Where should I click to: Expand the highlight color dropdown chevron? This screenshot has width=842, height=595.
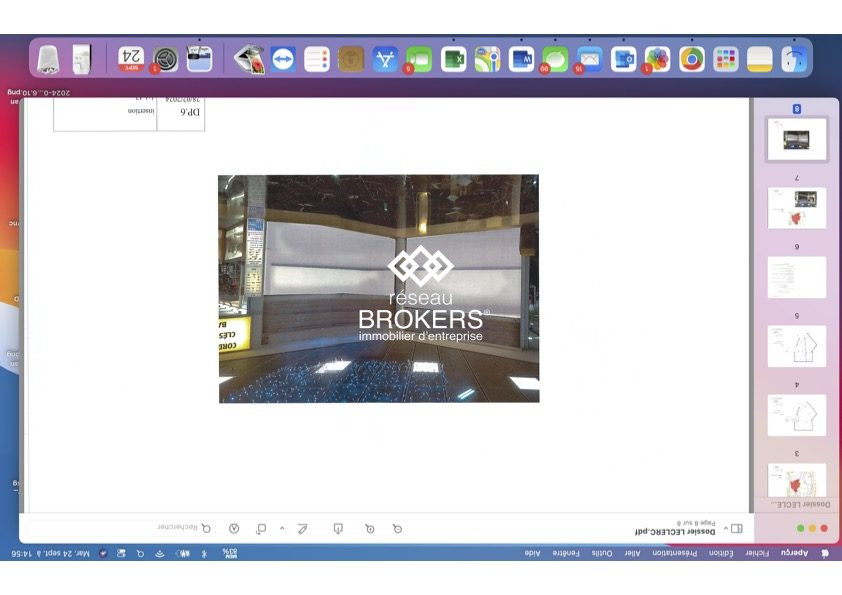(282, 528)
